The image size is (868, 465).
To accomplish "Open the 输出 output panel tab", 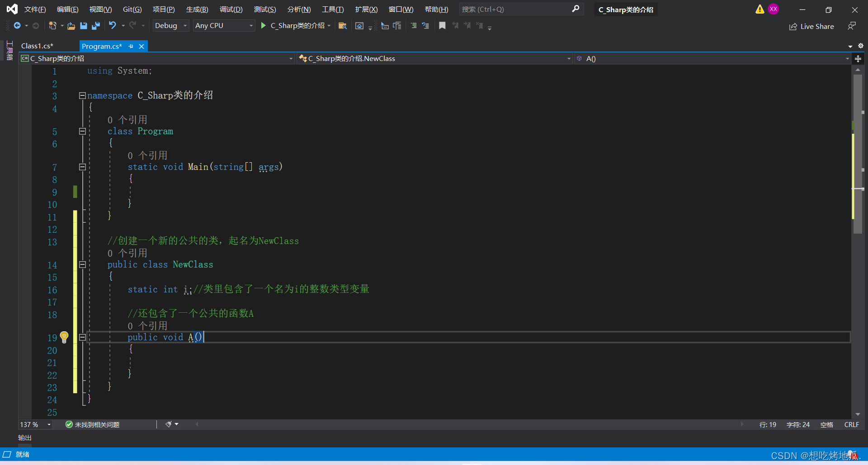I will 25,438.
